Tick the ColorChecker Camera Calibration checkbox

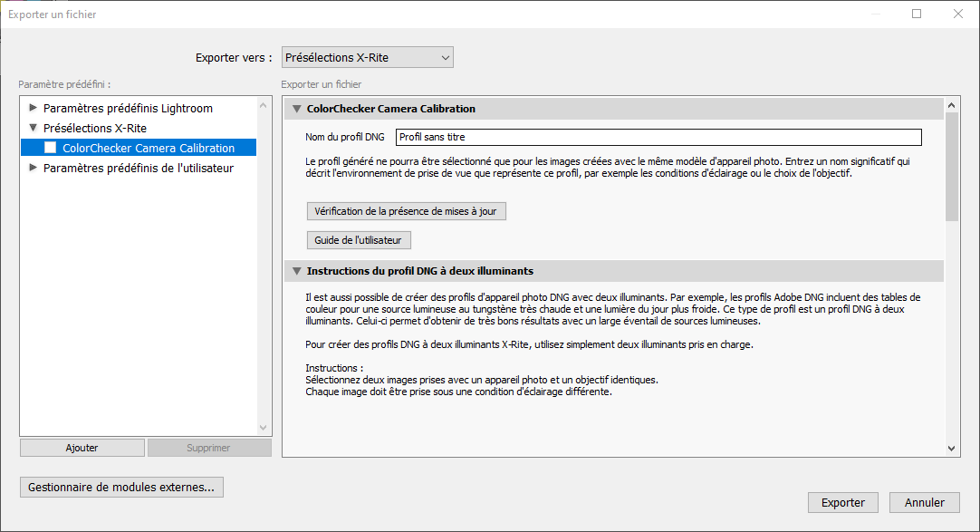(x=51, y=148)
